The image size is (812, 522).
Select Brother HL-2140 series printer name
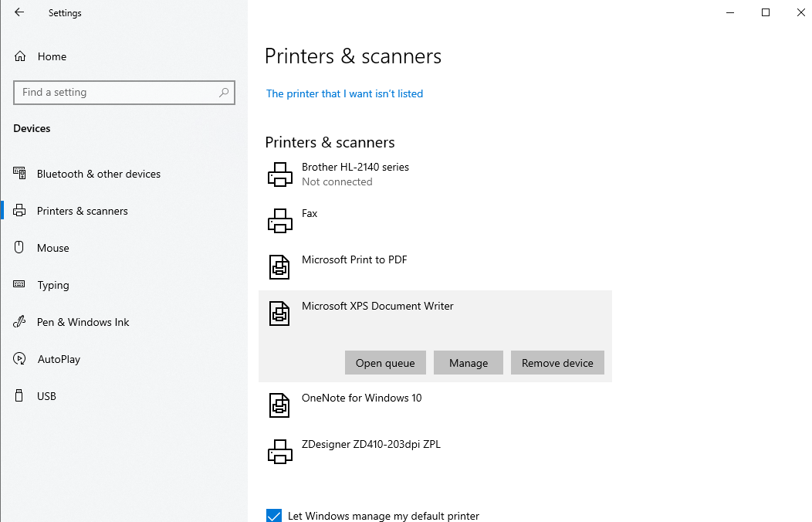[x=355, y=167]
